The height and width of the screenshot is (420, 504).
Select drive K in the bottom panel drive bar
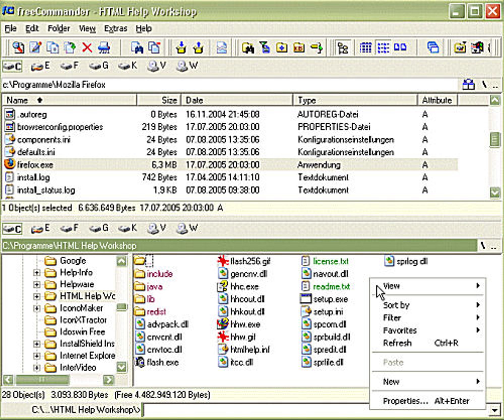click(128, 228)
